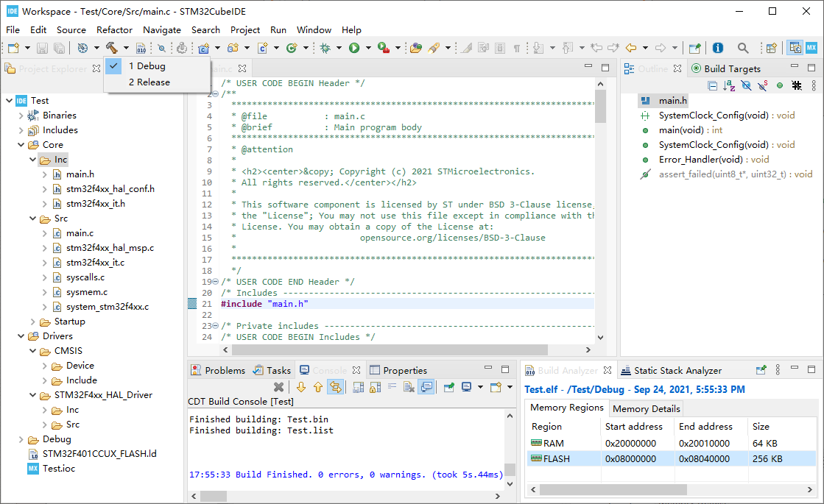The image size is (824, 504).
Task: Close the Build Analyzer tab
Action: (608, 370)
